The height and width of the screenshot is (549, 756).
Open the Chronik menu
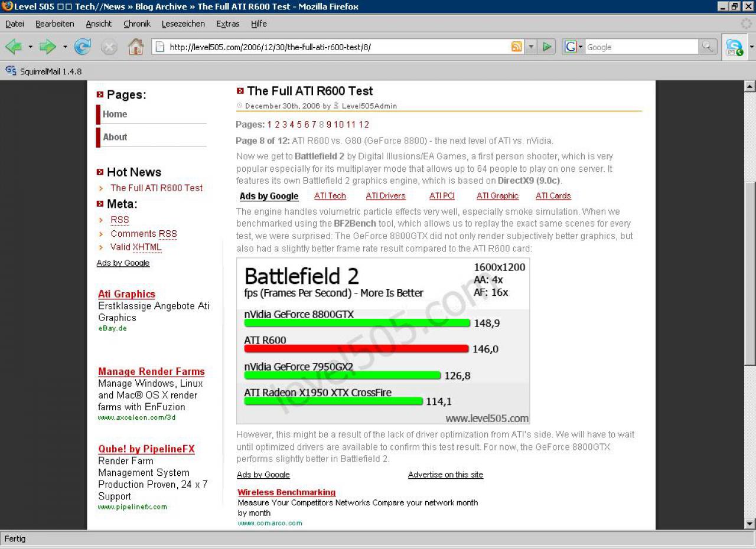click(137, 24)
